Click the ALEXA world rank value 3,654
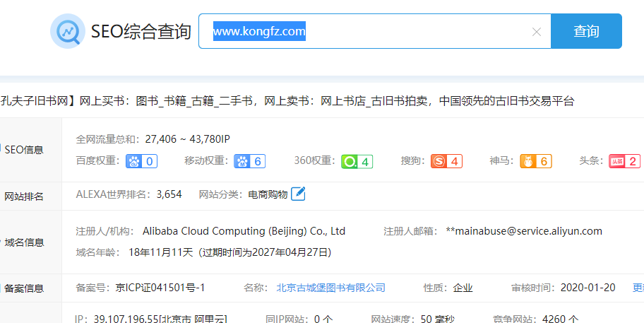 pos(169,194)
